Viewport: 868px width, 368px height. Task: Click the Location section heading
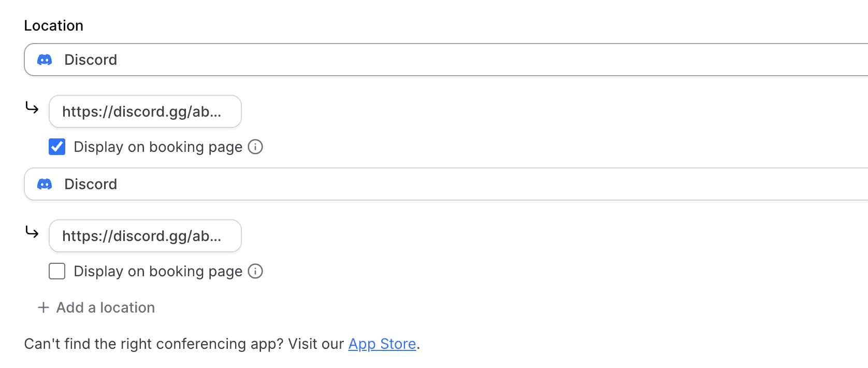click(x=53, y=25)
